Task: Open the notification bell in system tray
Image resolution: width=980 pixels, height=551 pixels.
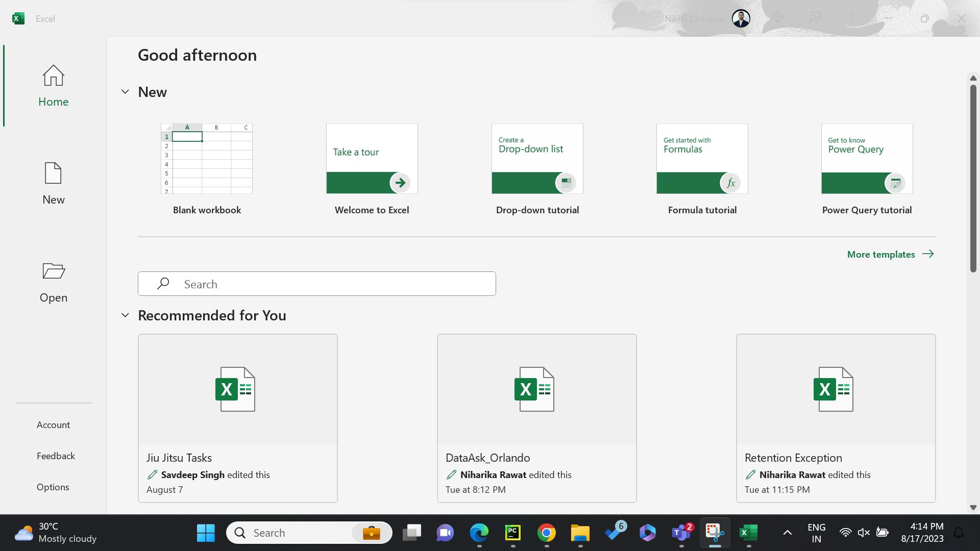Action: (x=959, y=533)
